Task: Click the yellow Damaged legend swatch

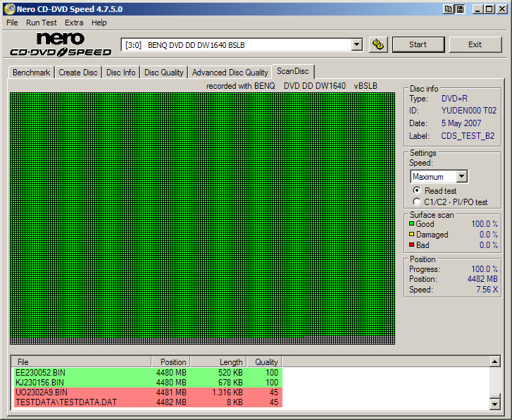Action: (x=411, y=234)
